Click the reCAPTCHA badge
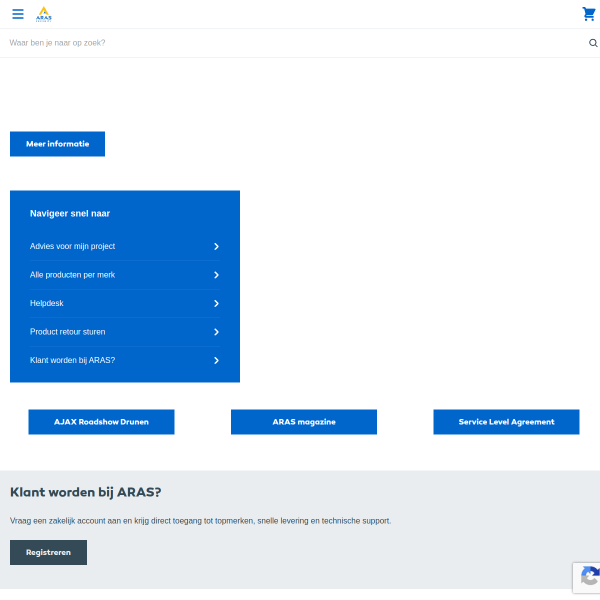600x600 pixels. coord(587,578)
